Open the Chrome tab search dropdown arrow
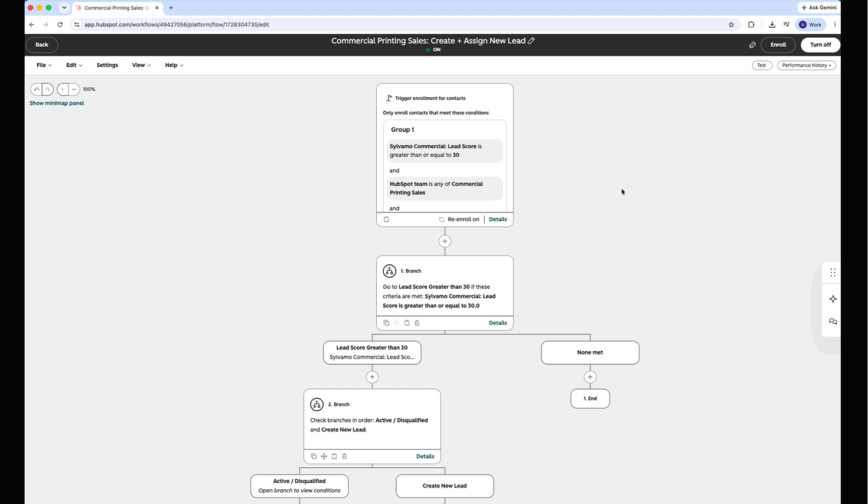This screenshot has height=504, width=868. pyautogui.click(x=64, y=8)
